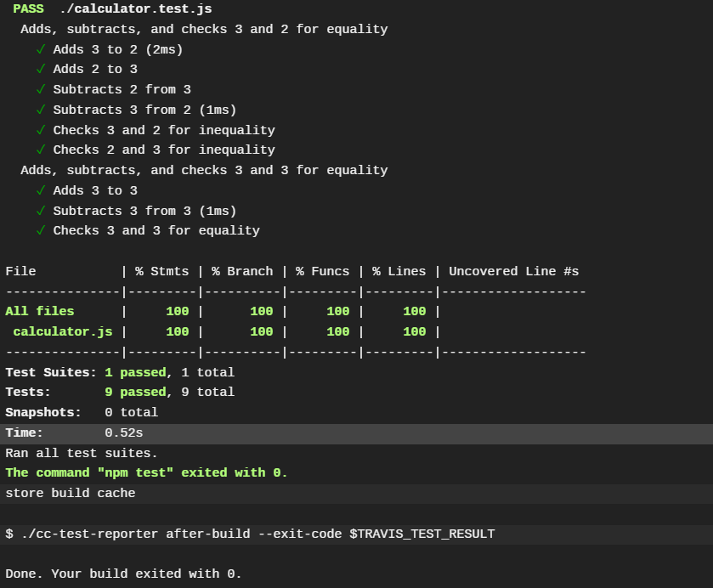This screenshot has height=588, width=713.
Task: Select the checkmark for 'Checks 3 and 2 for inequality'
Action: click(40, 130)
